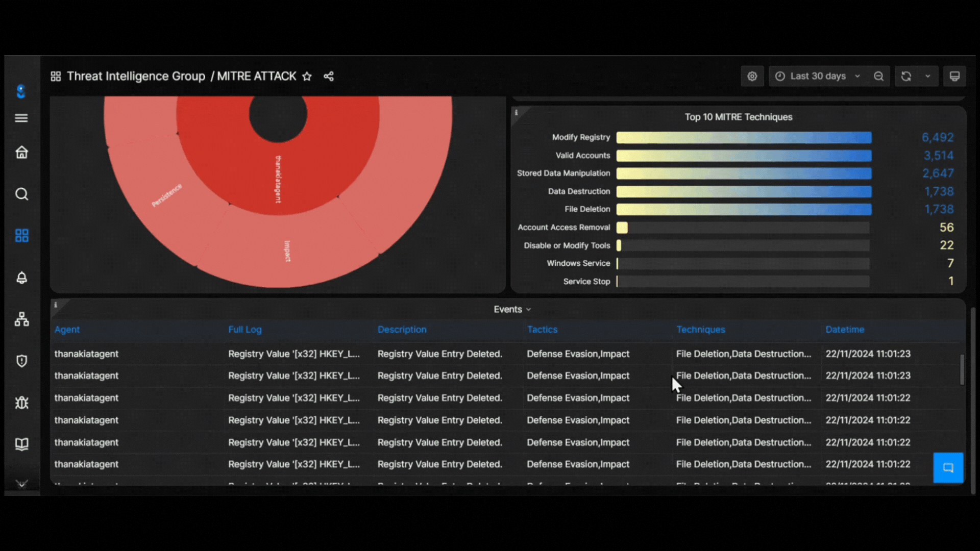Click the Disable or Modify Tools label
The width and height of the screenshot is (980, 551).
click(x=567, y=245)
